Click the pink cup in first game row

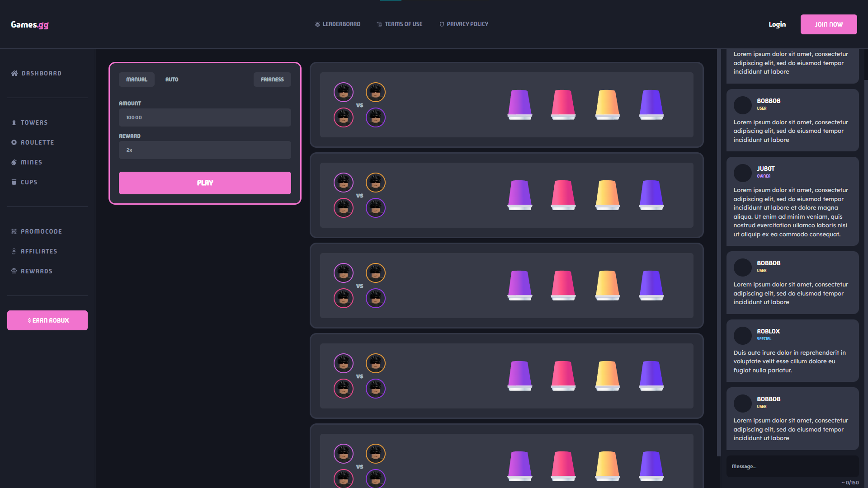click(563, 105)
